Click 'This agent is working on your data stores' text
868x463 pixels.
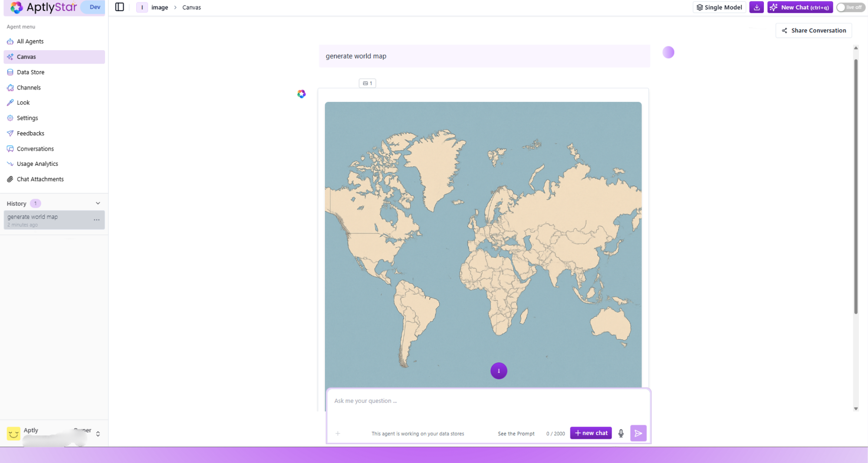coord(418,433)
